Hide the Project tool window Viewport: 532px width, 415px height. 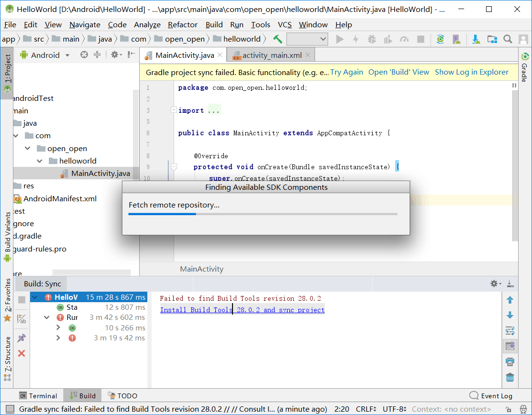tap(131, 55)
